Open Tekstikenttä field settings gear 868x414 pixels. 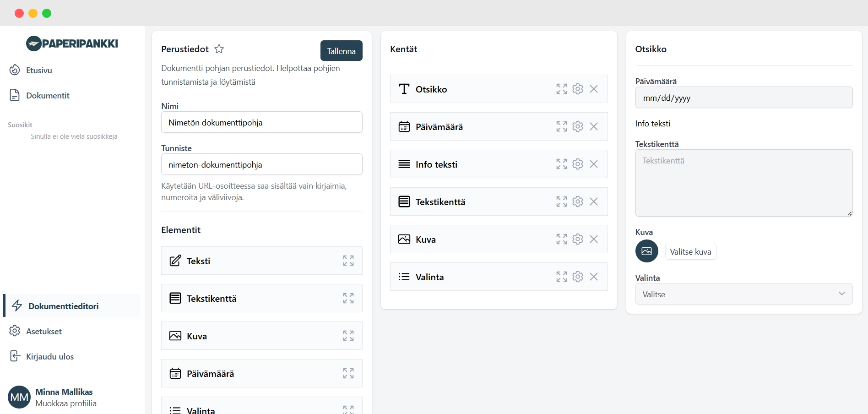(578, 202)
